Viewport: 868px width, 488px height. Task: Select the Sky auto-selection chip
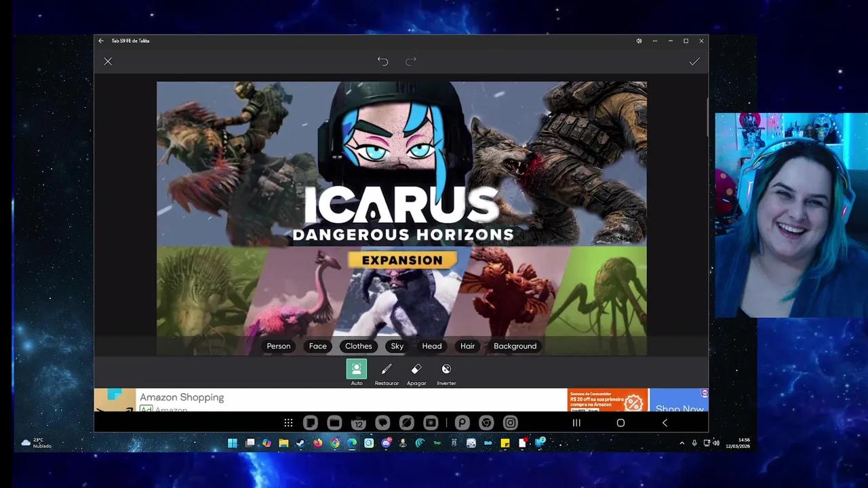[x=397, y=346]
